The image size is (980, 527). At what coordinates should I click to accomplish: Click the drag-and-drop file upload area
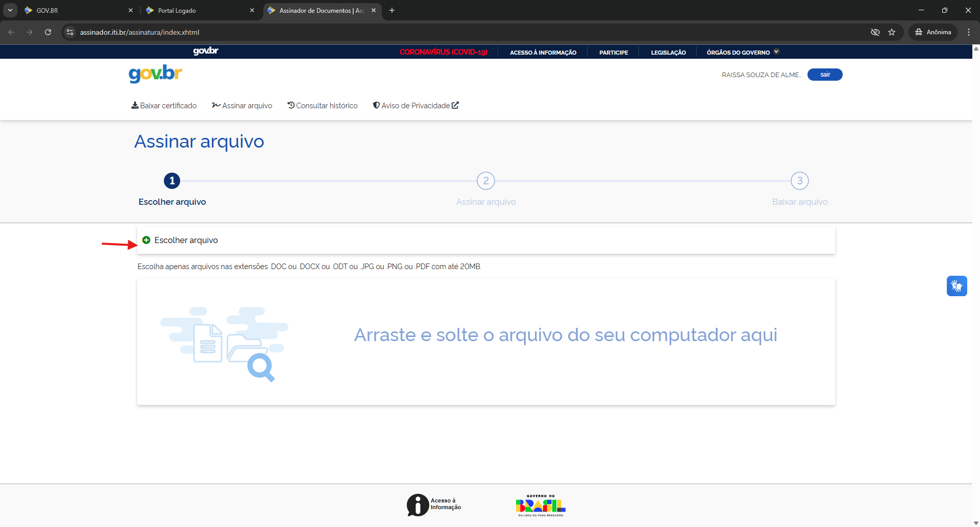tap(486, 341)
